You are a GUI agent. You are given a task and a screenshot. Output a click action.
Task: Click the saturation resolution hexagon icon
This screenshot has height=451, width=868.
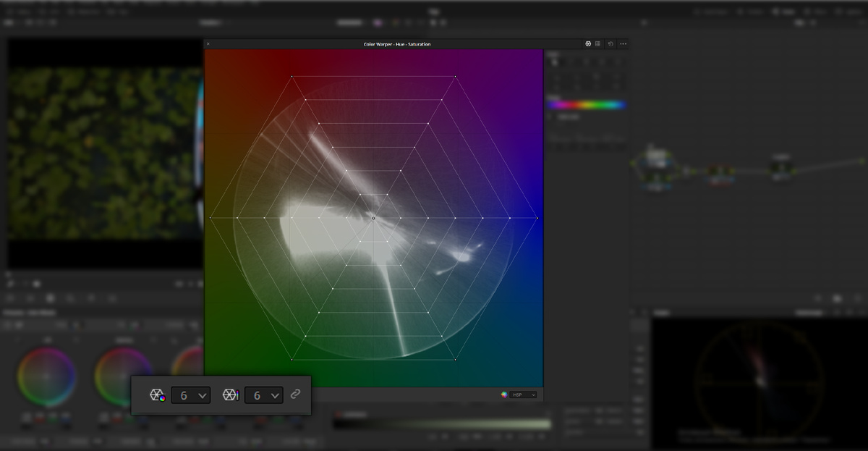pos(231,395)
